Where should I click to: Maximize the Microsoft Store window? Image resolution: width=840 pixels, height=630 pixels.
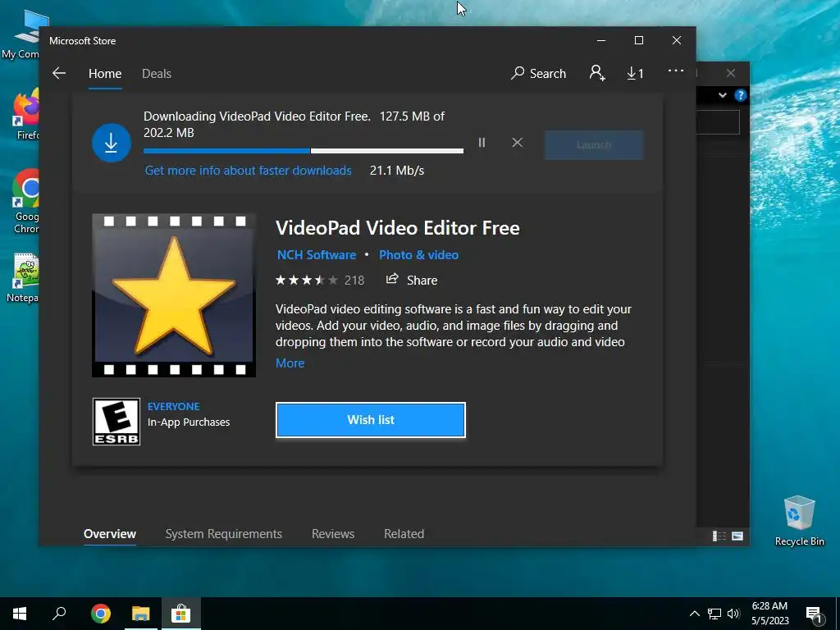point(638,40)
